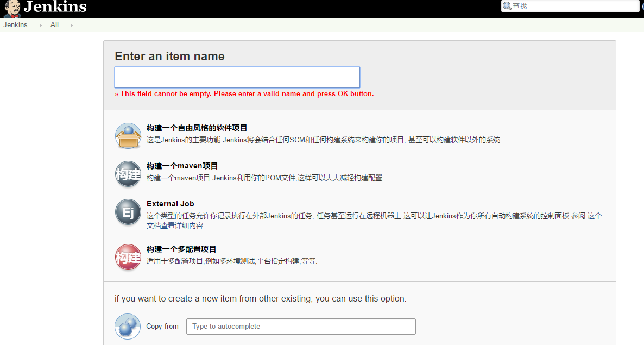Click the red field cannot be empty message

pyautogui.click(x=244, y=93)
